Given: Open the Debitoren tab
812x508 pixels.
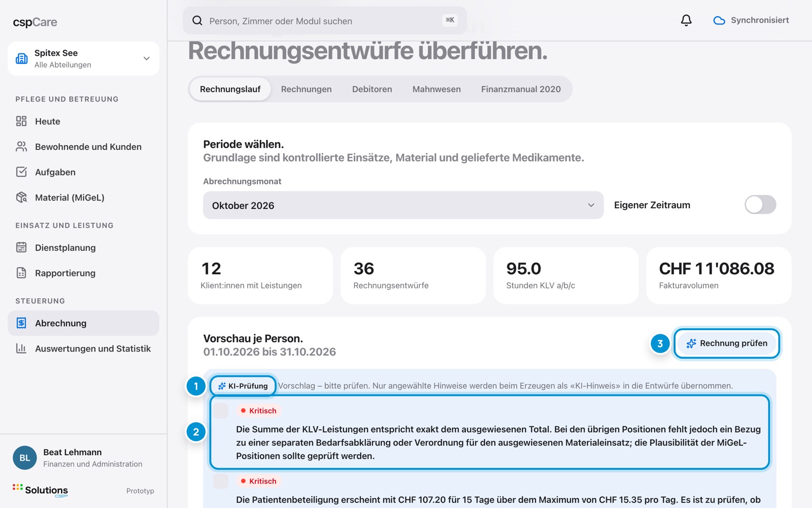Looking at the screenshot, I should [x=372, y=89].
